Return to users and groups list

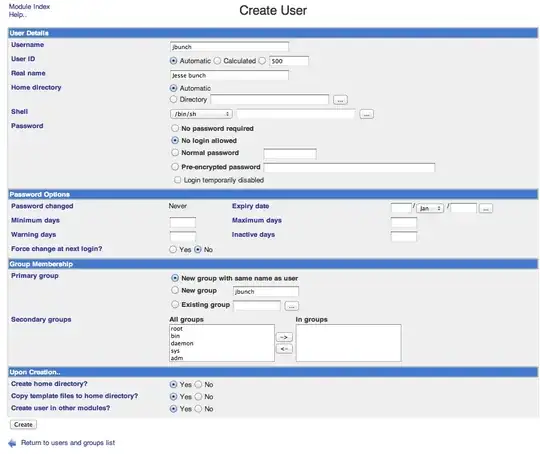point(68,443)
